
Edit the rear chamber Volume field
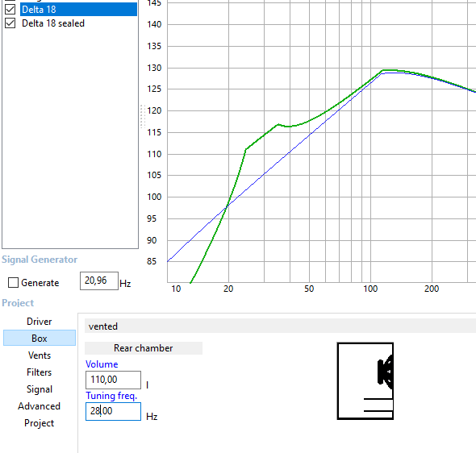tap(113, 380)
